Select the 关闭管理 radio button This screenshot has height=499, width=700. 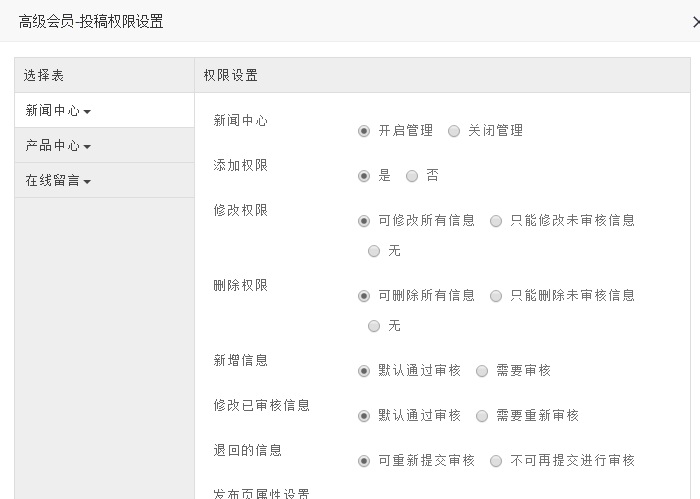454,131
